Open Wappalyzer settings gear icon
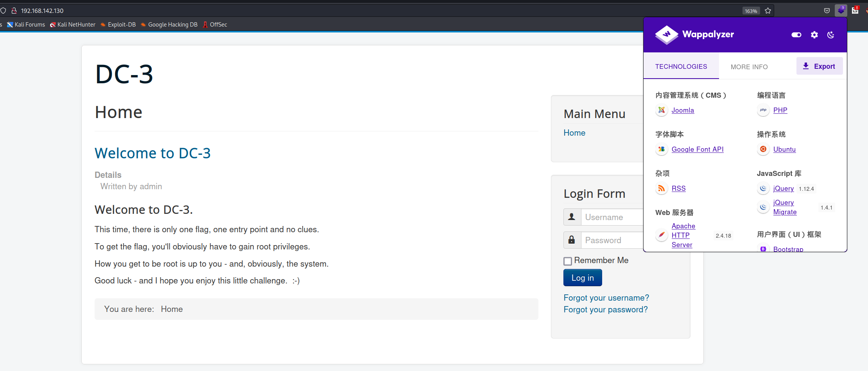868x371 pixels. click(814, 35)
